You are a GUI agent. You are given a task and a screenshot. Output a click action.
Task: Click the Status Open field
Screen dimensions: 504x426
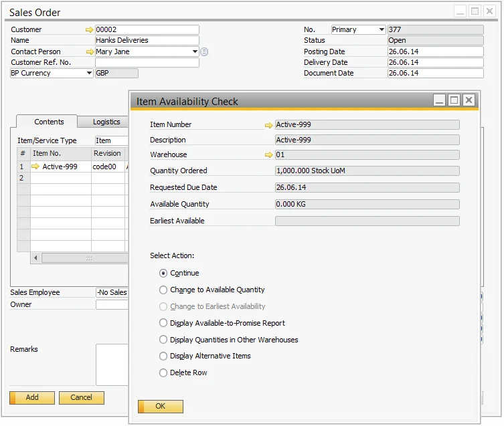(436, 41)
